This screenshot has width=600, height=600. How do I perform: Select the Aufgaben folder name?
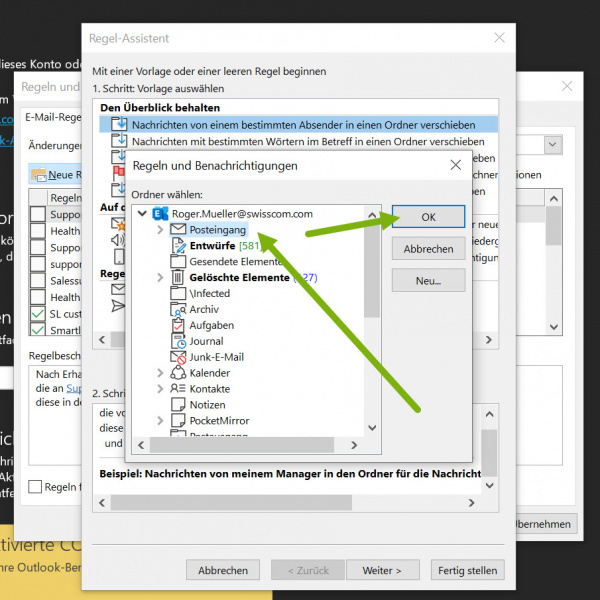pos(212,325)
